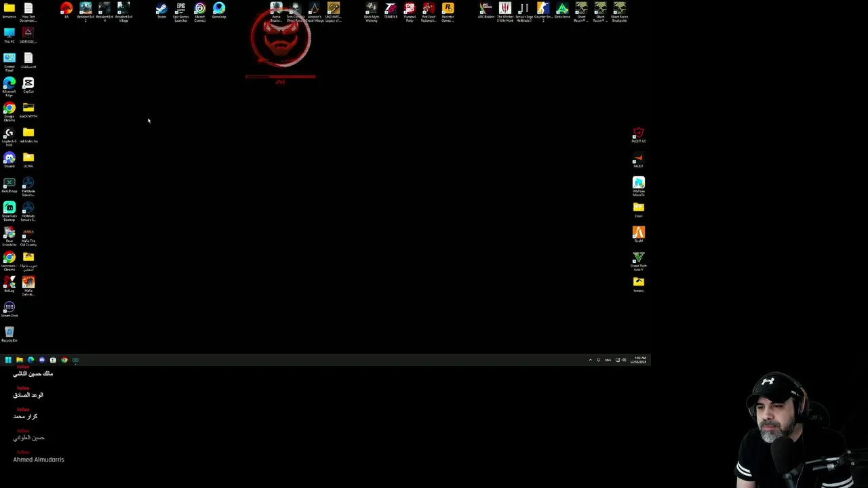Screen dimensions: 868x488
Task: Launch Ghost Recon Breakpoint shortcut
Action: click(619, 12)
